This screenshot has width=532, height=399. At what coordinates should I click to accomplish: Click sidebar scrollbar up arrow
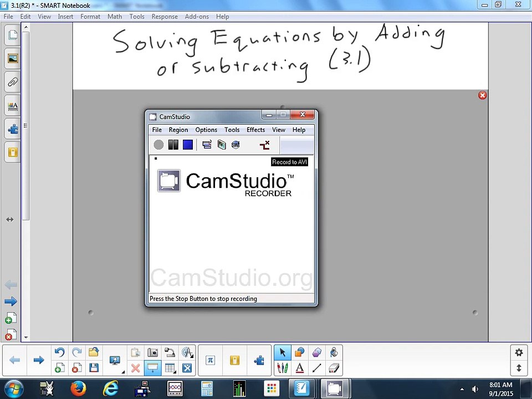pyautogui.click(x=26, y=27)
